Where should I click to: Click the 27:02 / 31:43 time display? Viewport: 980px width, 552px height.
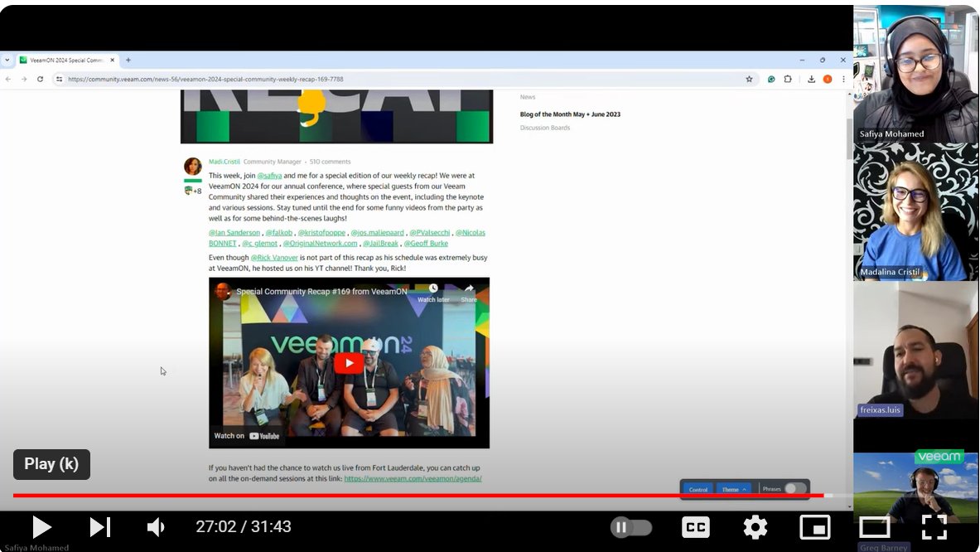(x=243, y=526)
